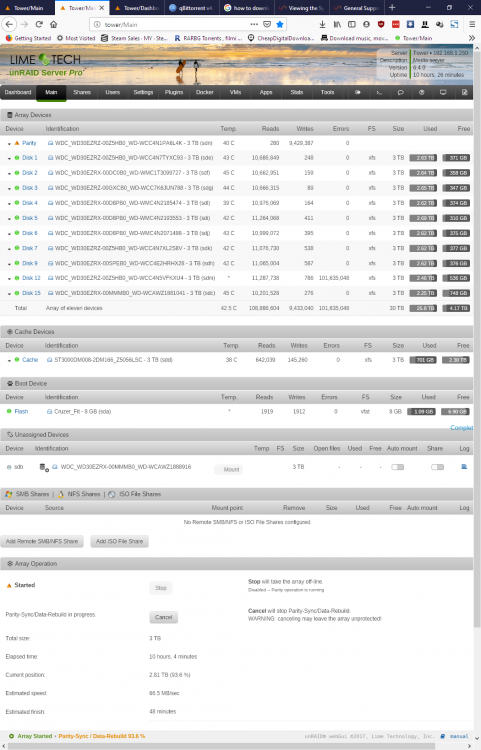The width and height of the screenshot is (481, 750).
Task: Click Total used bar 25.8 TB
Action: tap(423, 308)
